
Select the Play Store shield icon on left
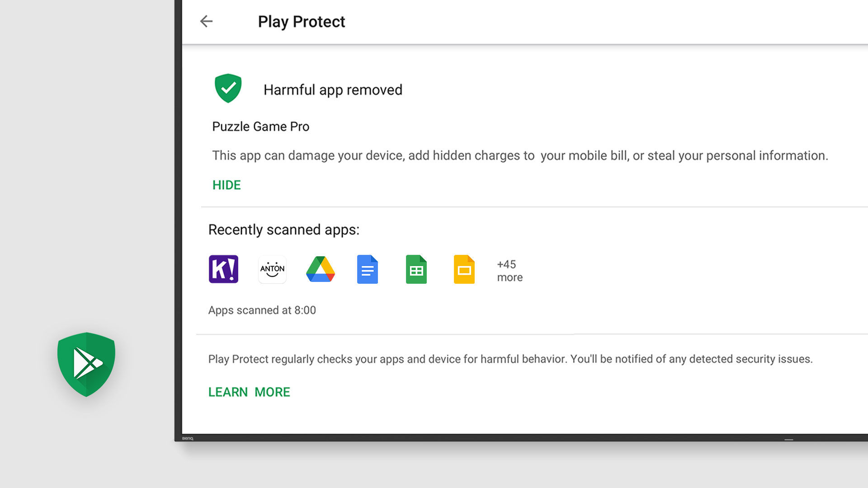pos(86,363)
